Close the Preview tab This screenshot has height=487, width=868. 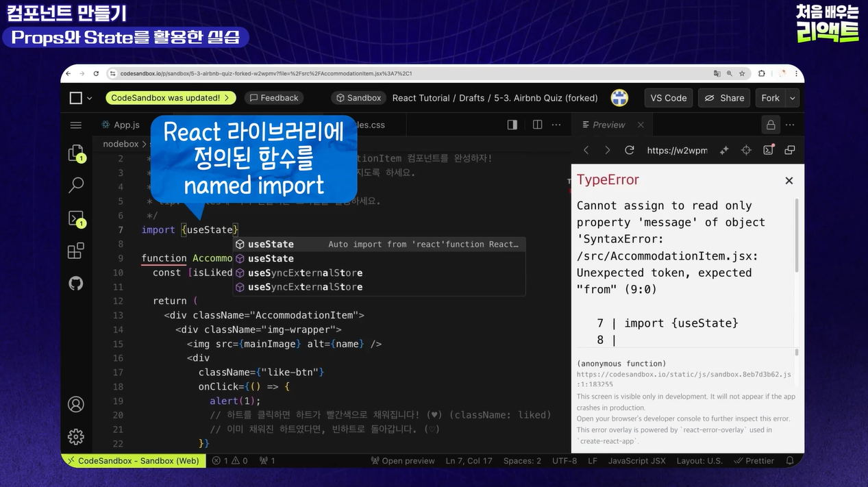click(x=641, y=125)
